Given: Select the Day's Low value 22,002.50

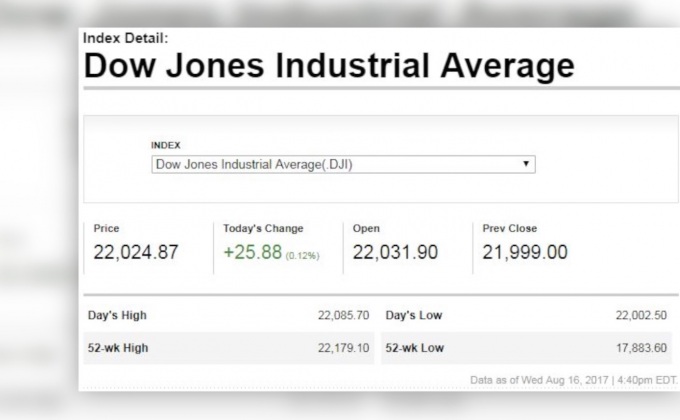Looking at the screenshot, I should tap(641, 315).
